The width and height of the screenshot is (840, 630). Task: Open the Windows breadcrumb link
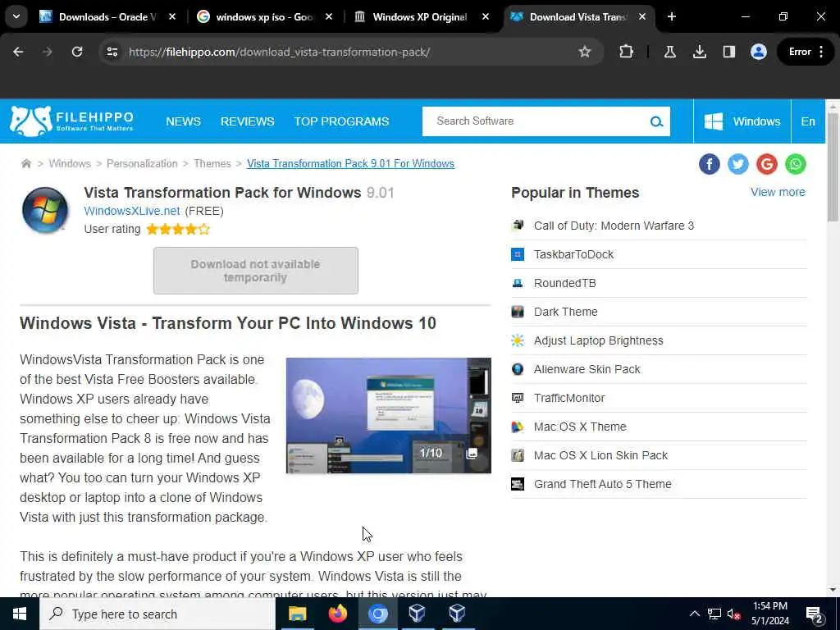(x=70, y=163)
